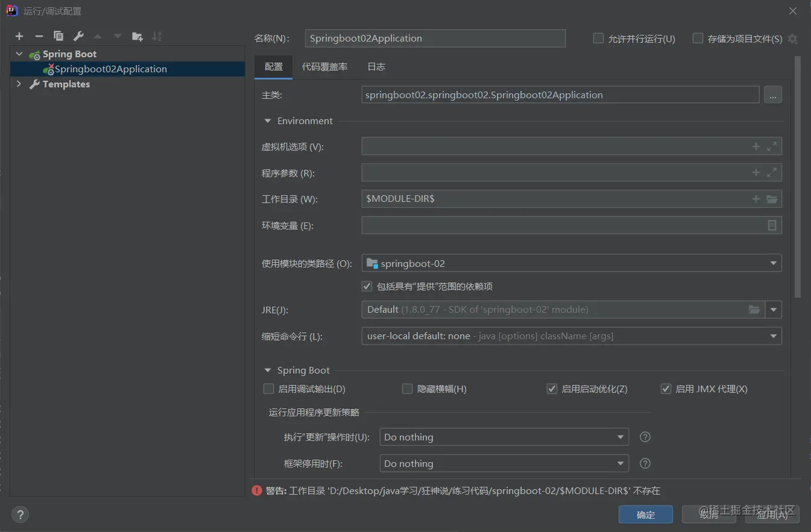Viewport: 811px width, 532px height.
Task: Insert macro into 工作目录 with plus icon
Action: (x=756, y=199)
